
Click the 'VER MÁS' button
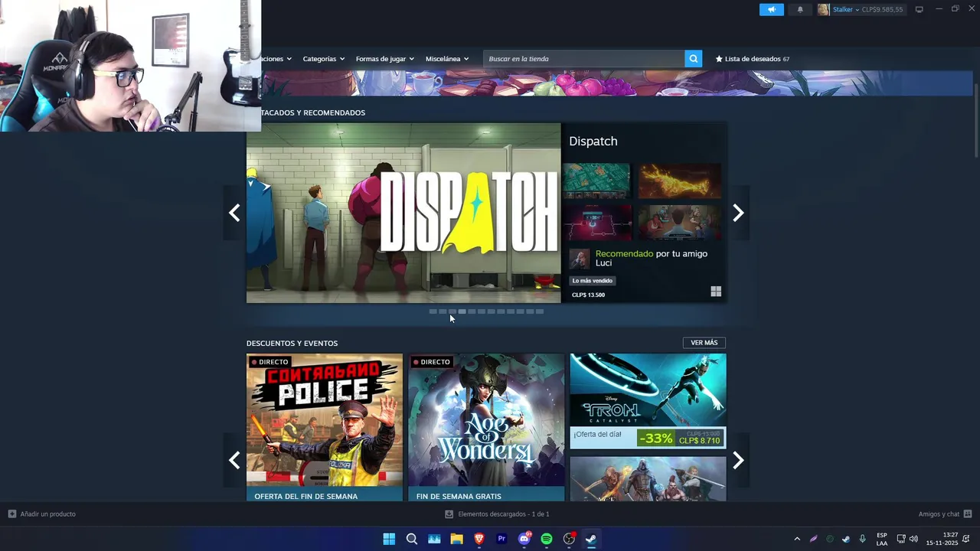click(x=704, y=343)
